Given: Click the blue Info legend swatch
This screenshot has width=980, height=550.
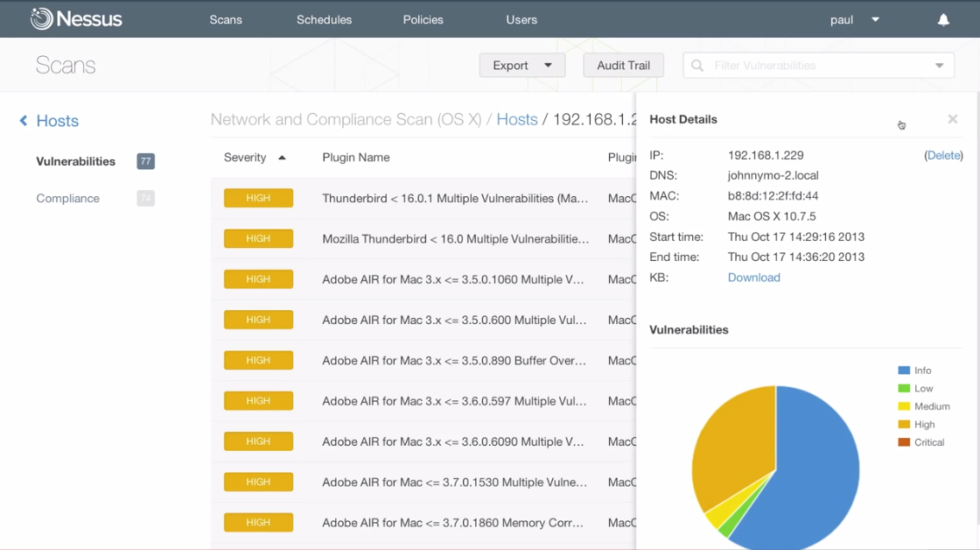Looking at the screenshot, I should (904, 370).
